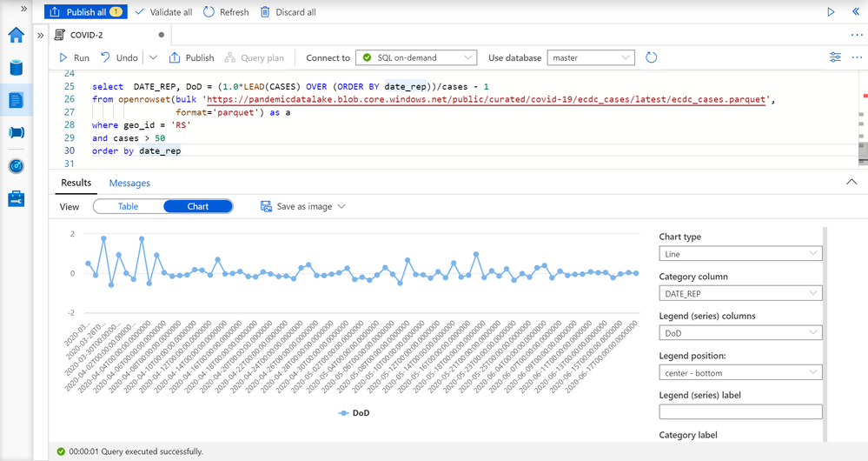The image size is (868, 461).
Task: Open the tab bar ellipsis menu
Action: pos(857,35)
